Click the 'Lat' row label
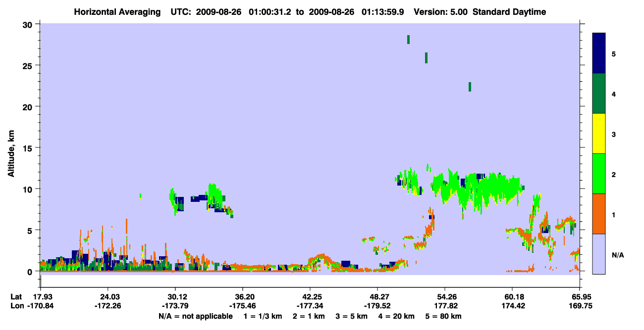Image resolution: width=644 pixels, height=330 pixels. click(16, 297)
